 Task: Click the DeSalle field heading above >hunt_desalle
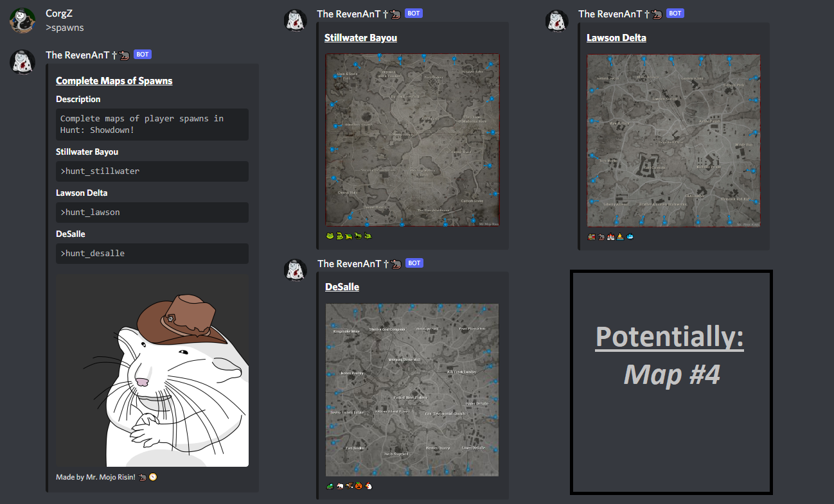point(71,234)
